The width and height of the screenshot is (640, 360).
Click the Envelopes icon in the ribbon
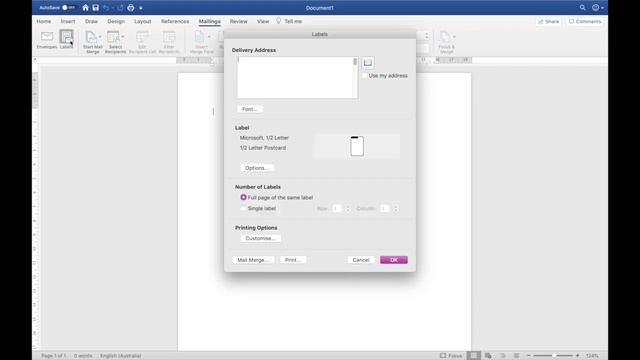coord(47,37)
